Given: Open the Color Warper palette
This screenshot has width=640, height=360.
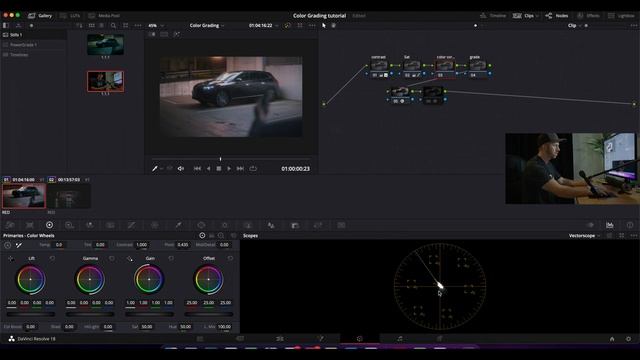Looking at the screenshot, I should [x=155, y=225].
